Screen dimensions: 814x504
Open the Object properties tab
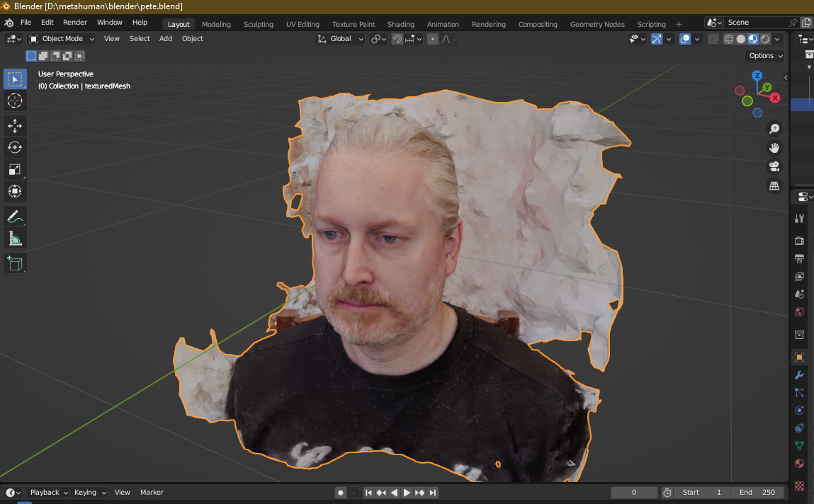[x=799, y=357]
